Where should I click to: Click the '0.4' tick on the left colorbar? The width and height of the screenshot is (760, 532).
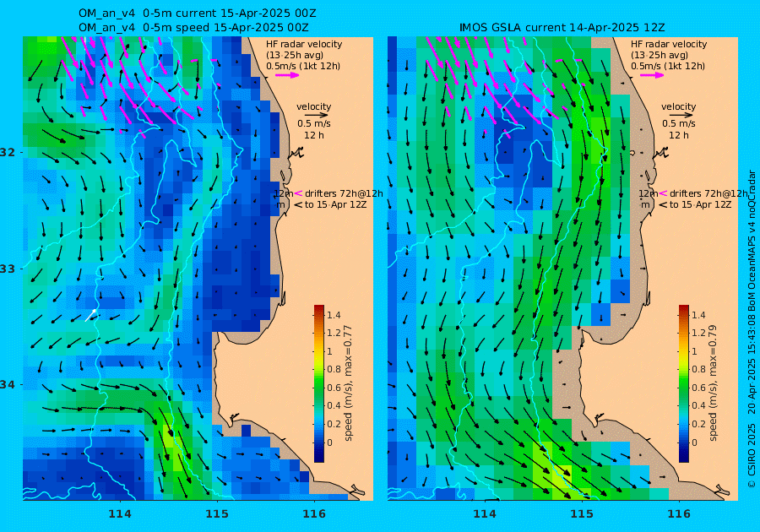coord(334,406)
